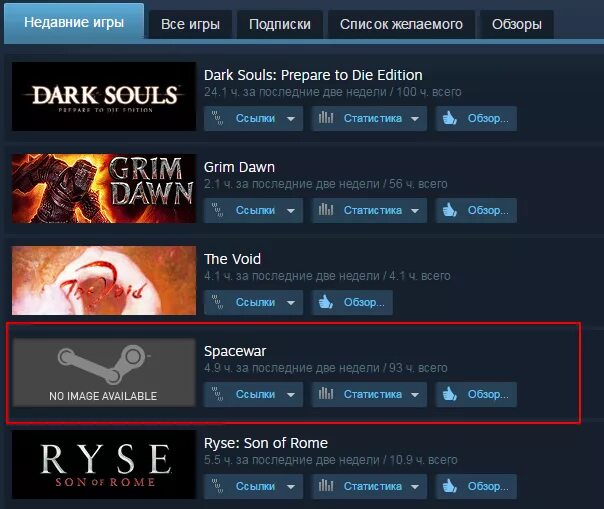Click the statistics bars icon for Grim Dawn
Screen dimensions: 604x509
coord(326,210)
